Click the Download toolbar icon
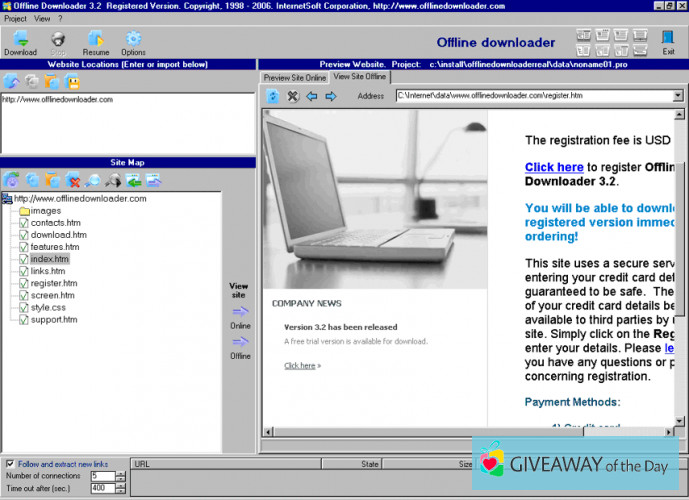 pyautogui.click(x=19, y=41)
